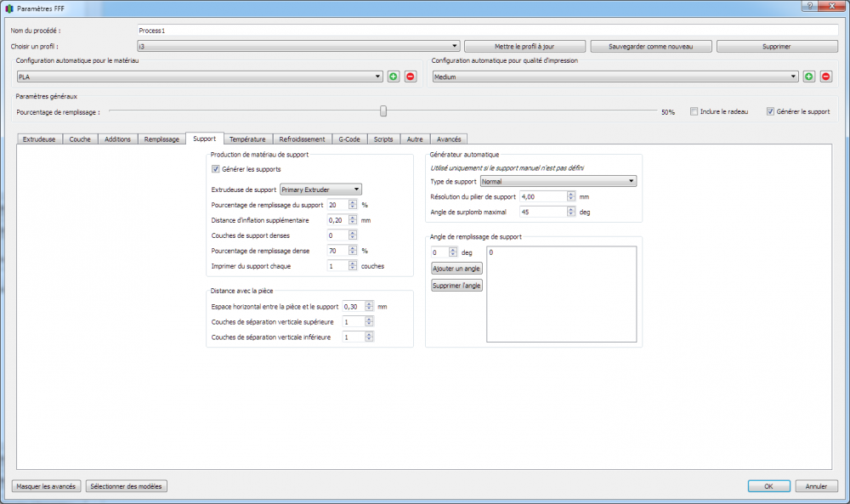Switch to the Température tab

click(x=247, y=139)
